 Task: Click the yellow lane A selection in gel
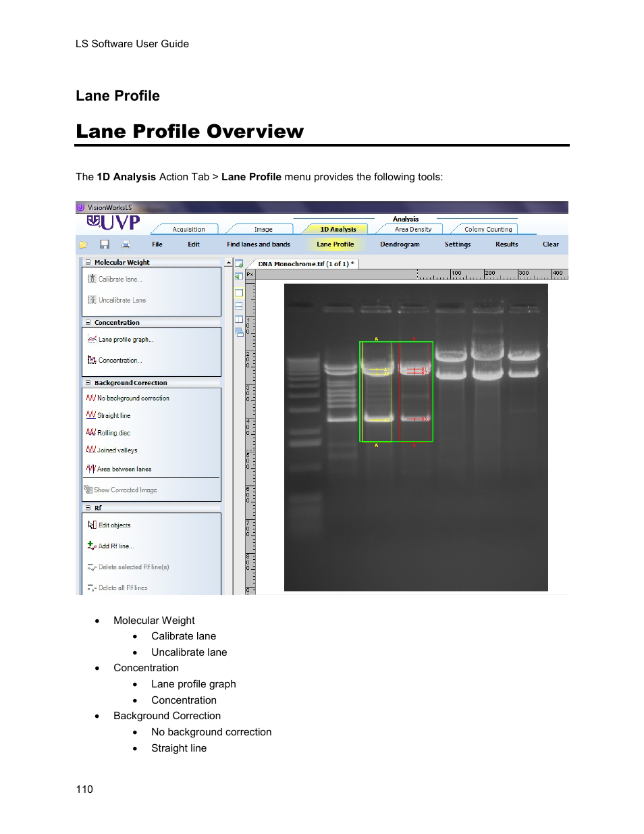click(377, 392)
